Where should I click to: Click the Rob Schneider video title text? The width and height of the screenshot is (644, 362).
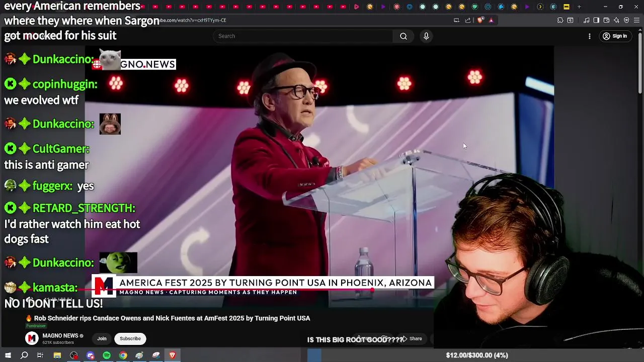tap(172, 318)
